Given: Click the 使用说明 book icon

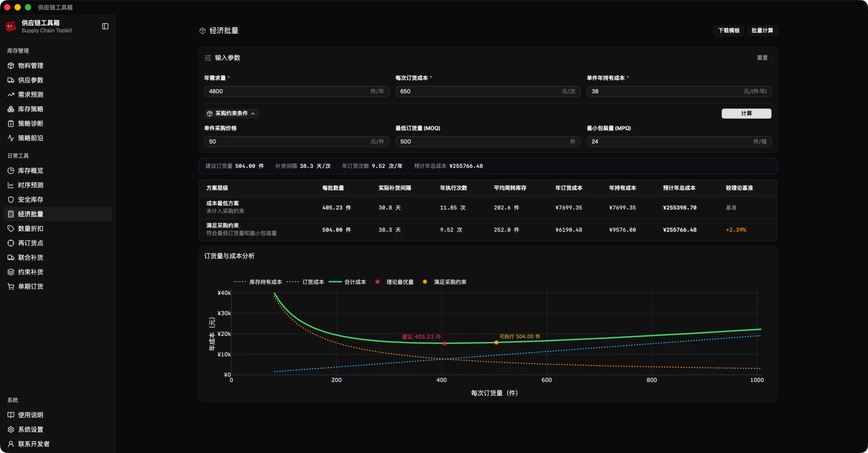Looking at the screenshot, I should [11, 415].
